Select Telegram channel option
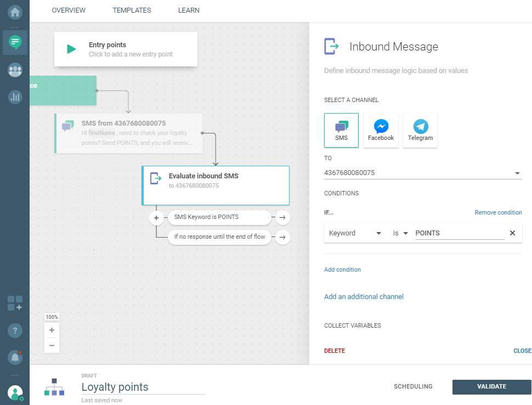 [420, 131]
